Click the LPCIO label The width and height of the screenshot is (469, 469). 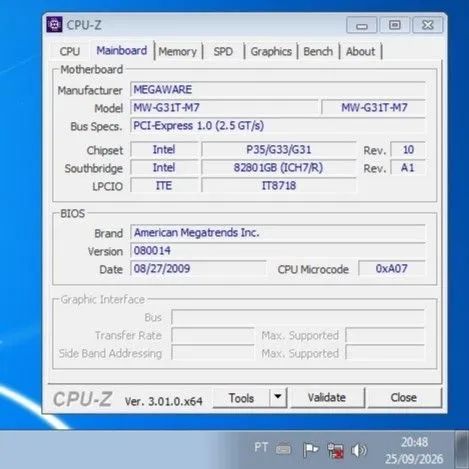107,187
